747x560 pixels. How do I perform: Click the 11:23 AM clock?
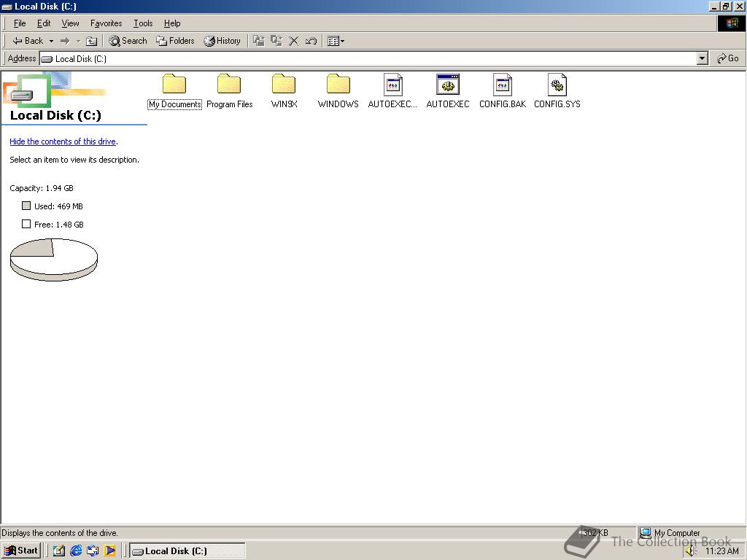[x=721, y=551]
